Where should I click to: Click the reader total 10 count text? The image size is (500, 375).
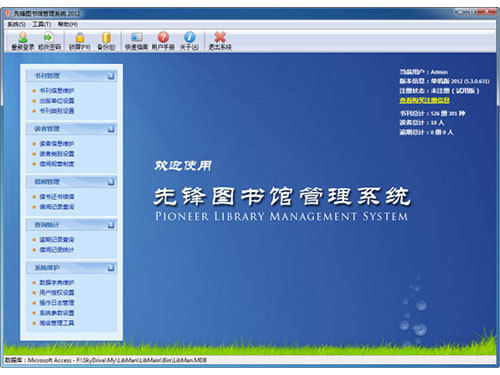coord(422,123)
